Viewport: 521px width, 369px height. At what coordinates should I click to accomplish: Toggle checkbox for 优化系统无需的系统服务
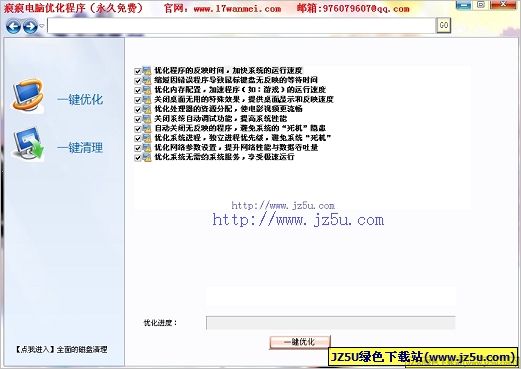click(137, 158)
